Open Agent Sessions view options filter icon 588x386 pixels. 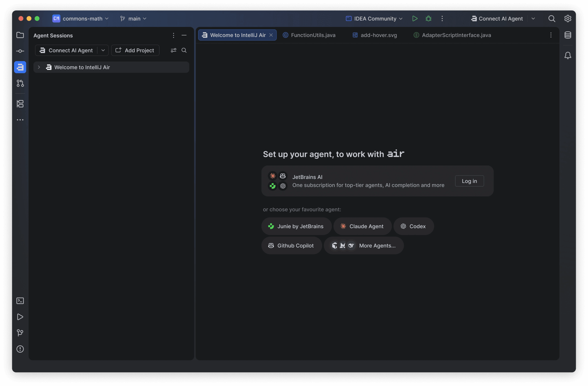coord(173,50)
